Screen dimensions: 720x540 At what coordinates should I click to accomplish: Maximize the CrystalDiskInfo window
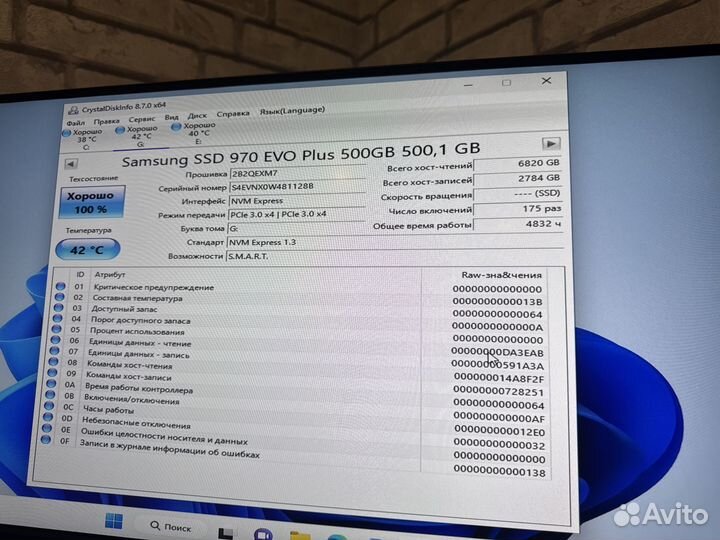pos(506,83)
